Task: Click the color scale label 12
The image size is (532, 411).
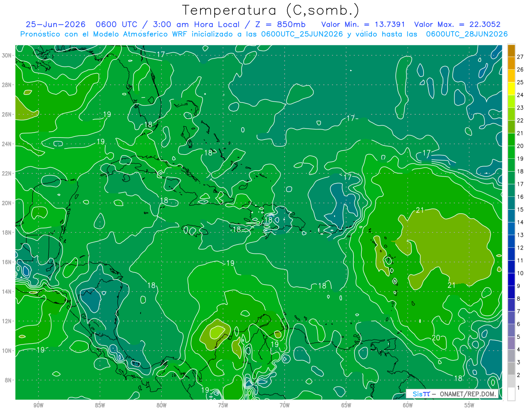Action: (x=520, y=248)
